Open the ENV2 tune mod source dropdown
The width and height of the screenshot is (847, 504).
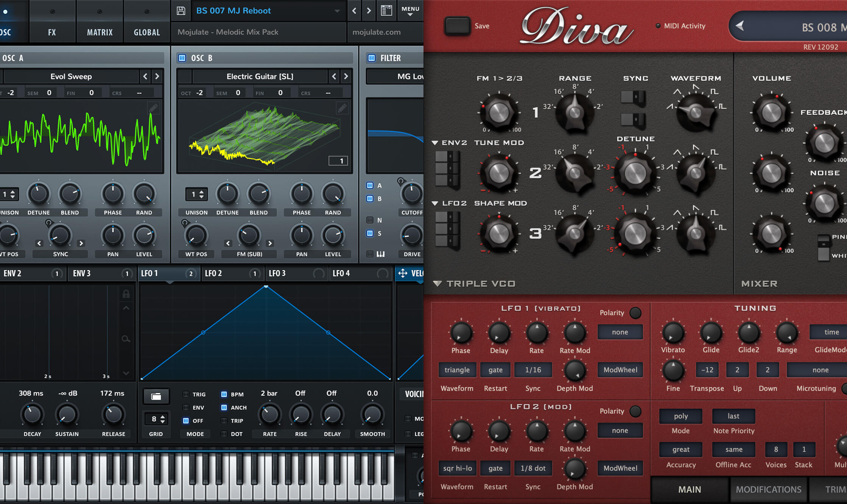[435, 143]
